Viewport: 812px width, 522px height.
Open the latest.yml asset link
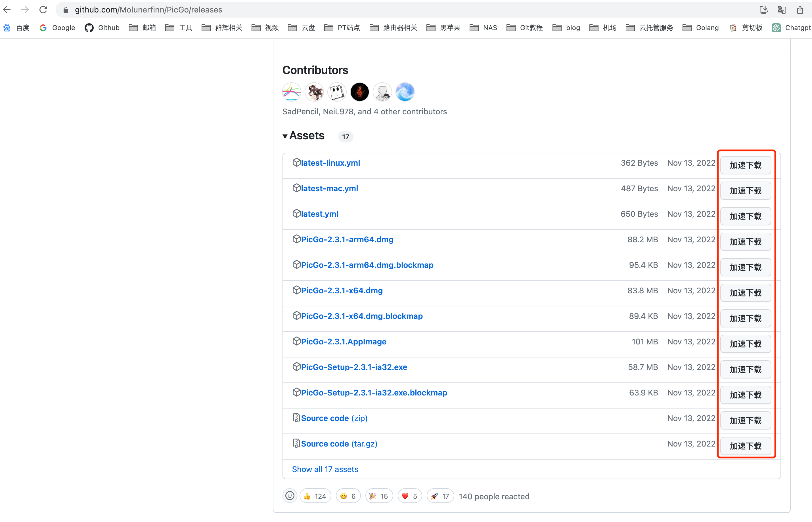point(319,214)
